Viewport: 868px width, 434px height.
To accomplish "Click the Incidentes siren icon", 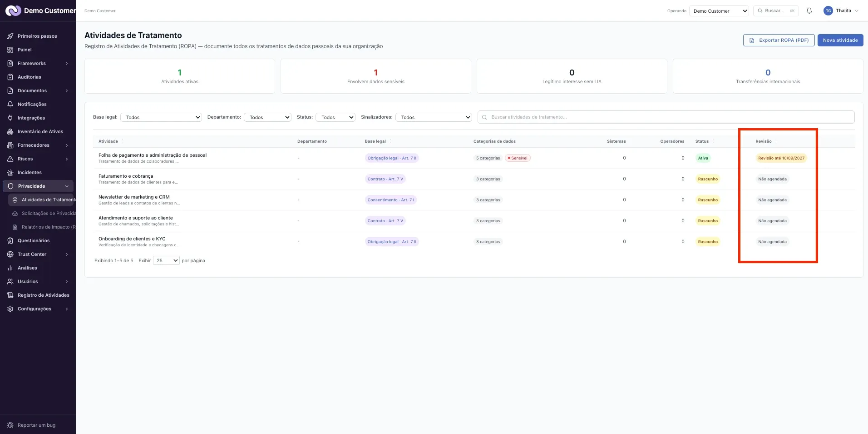I will [x=10, y=172].
